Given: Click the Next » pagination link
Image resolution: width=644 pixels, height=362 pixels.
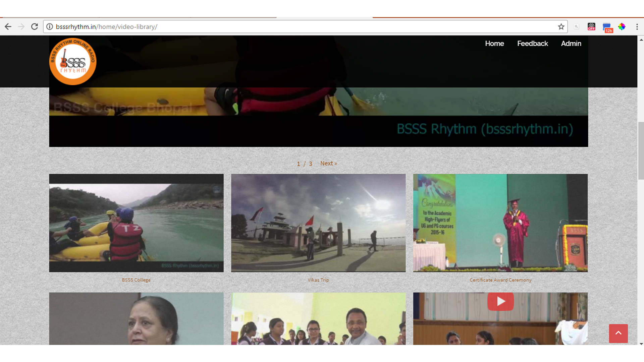Looking at the screenshot, I should pyautogui.click(x=328, y=164).
